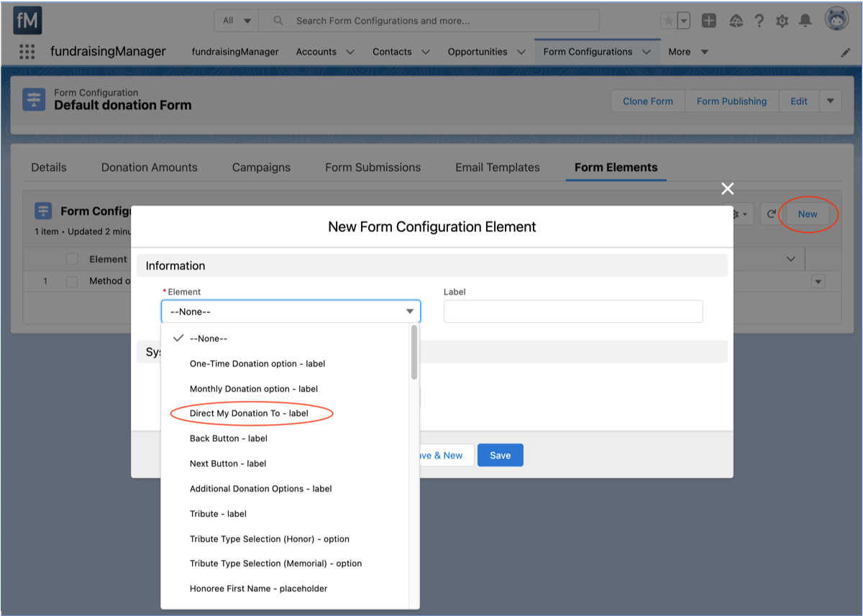Check the Method row checkbox

pyautogui.click(x=72, y=282)
